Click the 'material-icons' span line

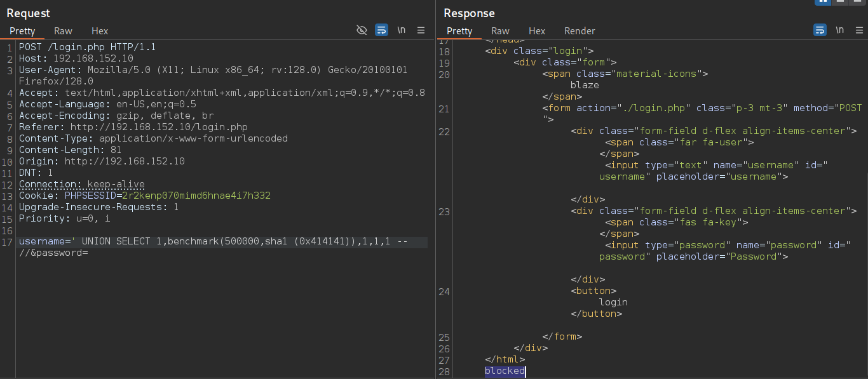click(625, 74)
